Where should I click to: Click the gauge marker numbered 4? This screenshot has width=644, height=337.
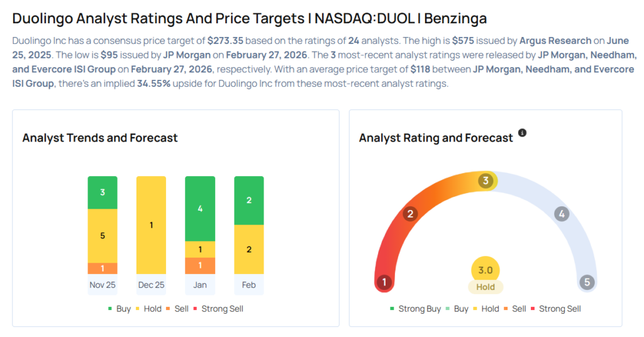[562, 214]
